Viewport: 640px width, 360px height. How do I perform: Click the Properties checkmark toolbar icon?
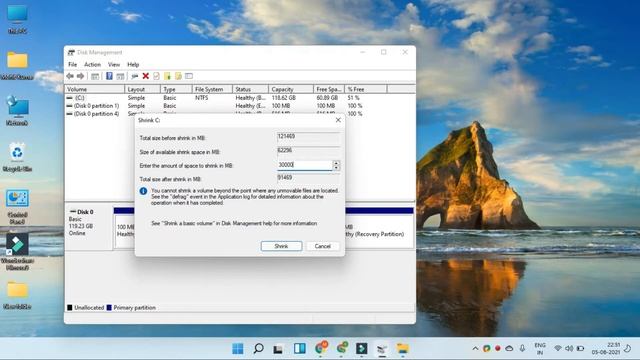pyautogui.click(x=156, y=76)
